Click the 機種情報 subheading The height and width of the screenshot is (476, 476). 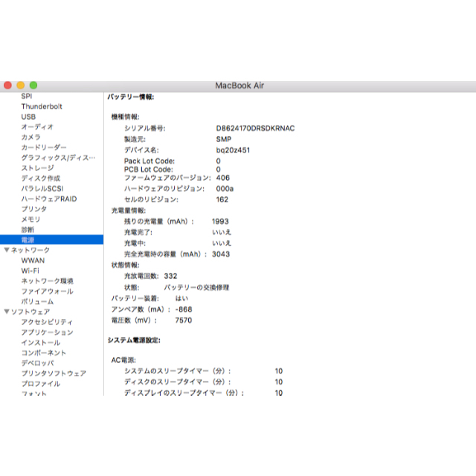pos(126,117)
